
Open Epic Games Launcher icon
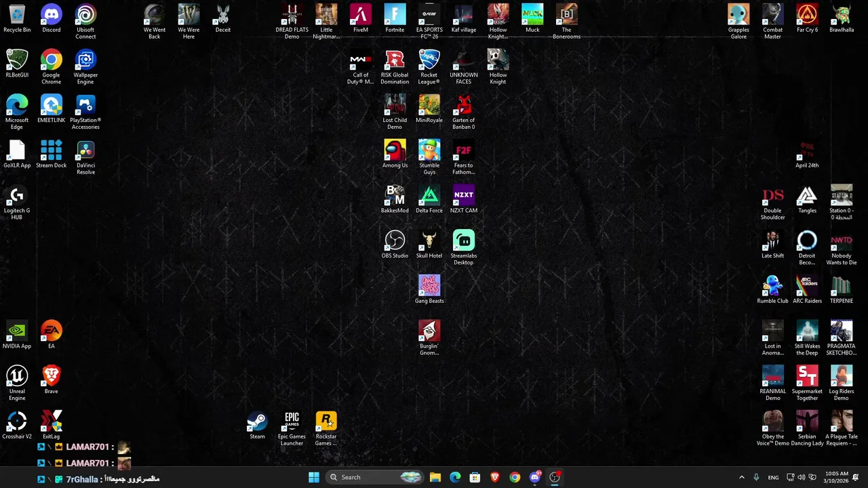tap(292, 428)
